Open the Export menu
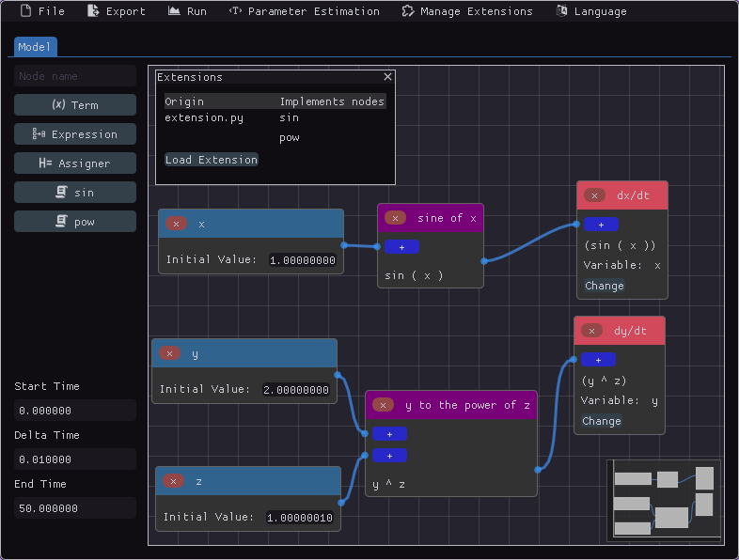739x560 pixels. point(117,11)
